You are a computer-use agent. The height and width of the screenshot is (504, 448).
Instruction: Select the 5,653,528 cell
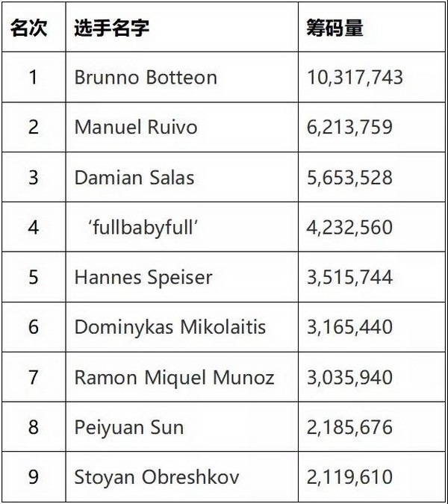pos(349,178)
